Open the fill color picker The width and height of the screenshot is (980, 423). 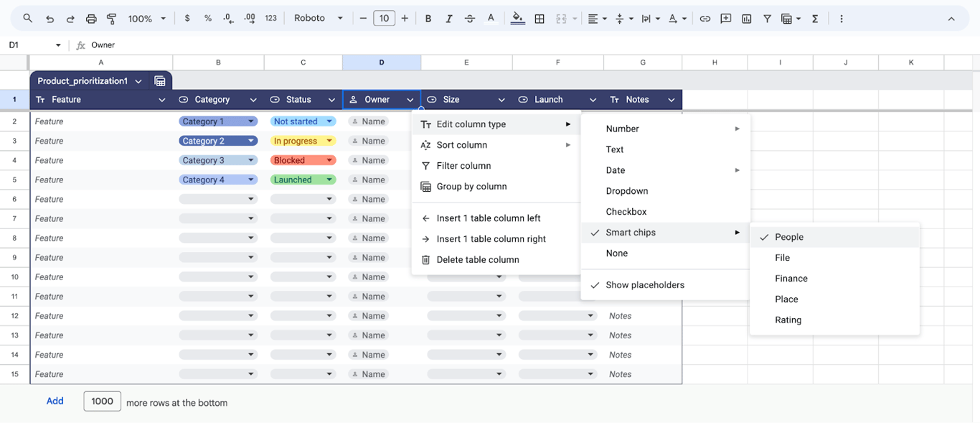(518, 19)
